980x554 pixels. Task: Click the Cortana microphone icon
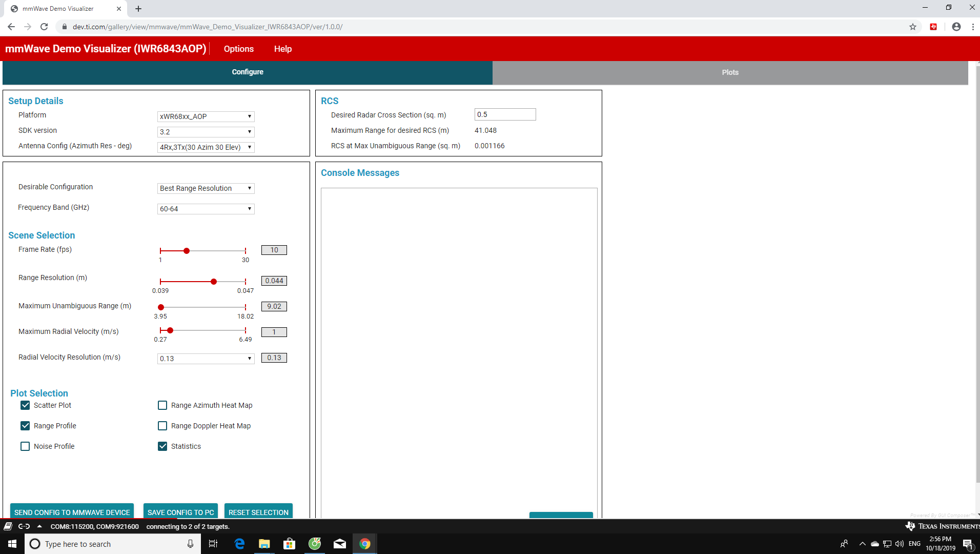click(190, 544)
